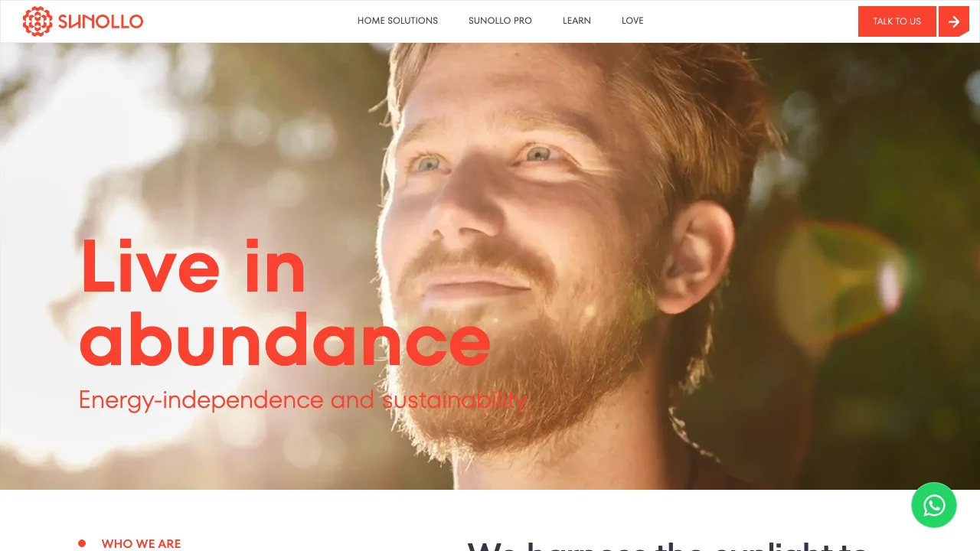Click the word 'abundance' in the hero headline
Screen dimensions: 980x551
[x=285, y=339]
